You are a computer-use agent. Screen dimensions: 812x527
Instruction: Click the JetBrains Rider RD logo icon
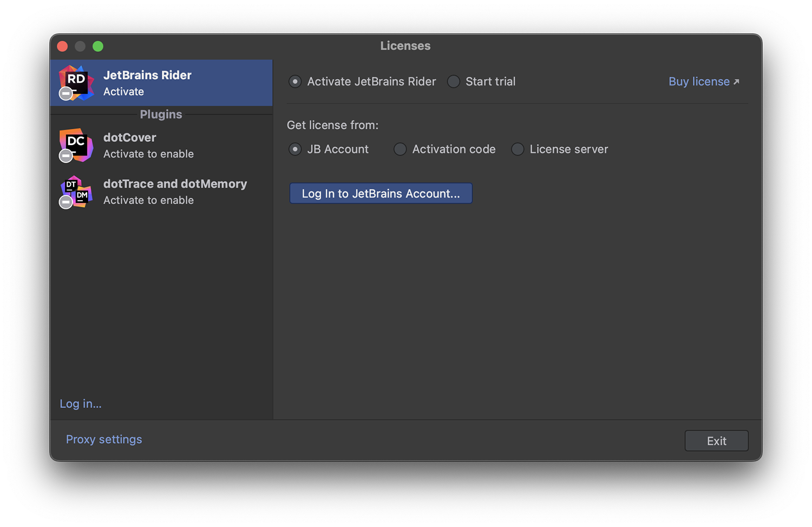[76, 83]
